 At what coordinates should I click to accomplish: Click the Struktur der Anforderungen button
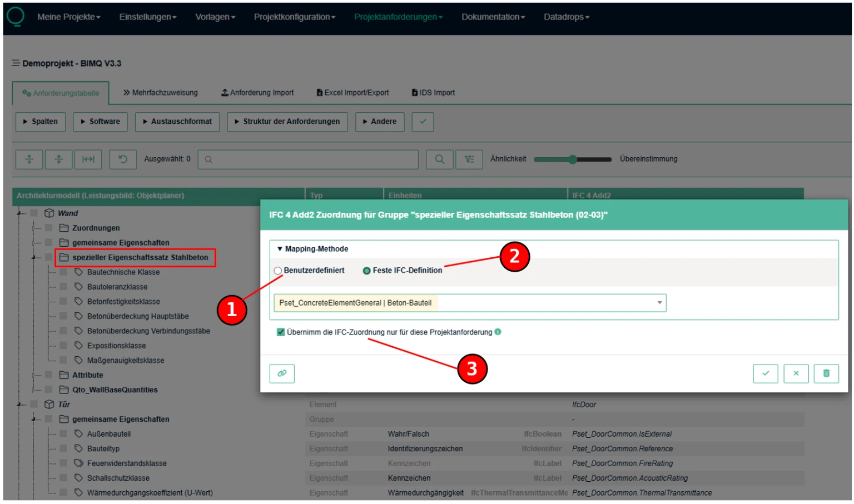(x=287, y=122)
